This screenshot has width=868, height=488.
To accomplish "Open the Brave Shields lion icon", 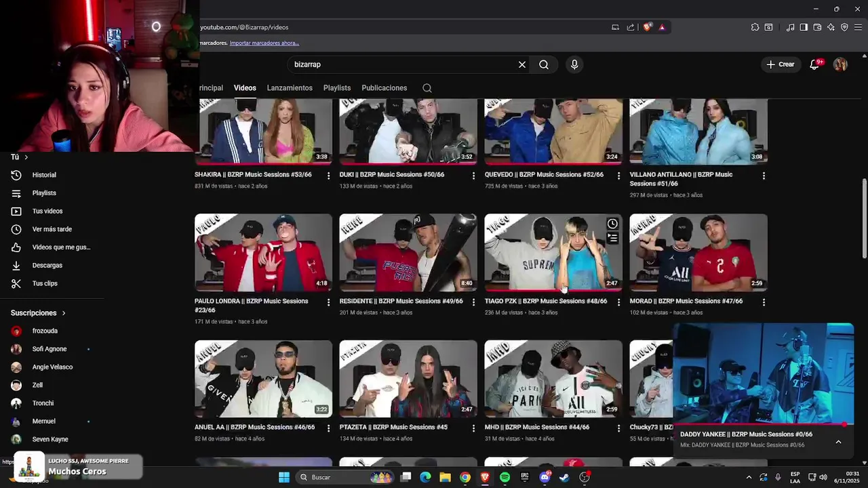I will (x=648, y=27).
